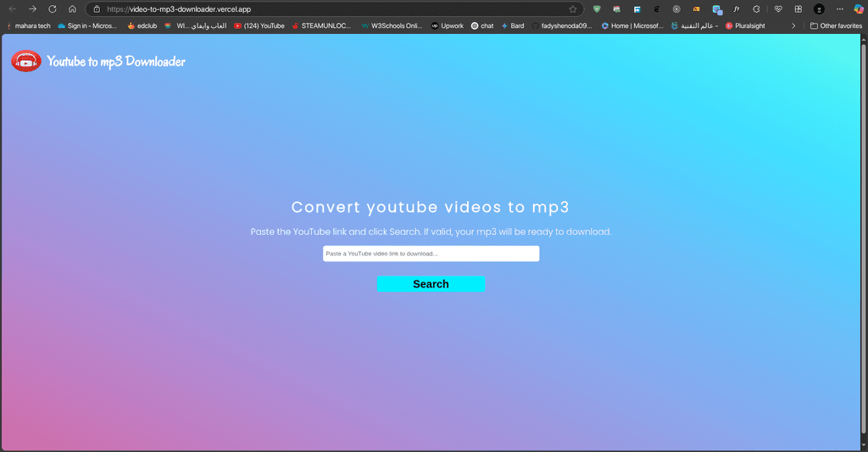Image resolution: width=868 pixels, height=452 pixels.
Task: Open the fadyshenoda09... bookmark
Action: [562, 25]
